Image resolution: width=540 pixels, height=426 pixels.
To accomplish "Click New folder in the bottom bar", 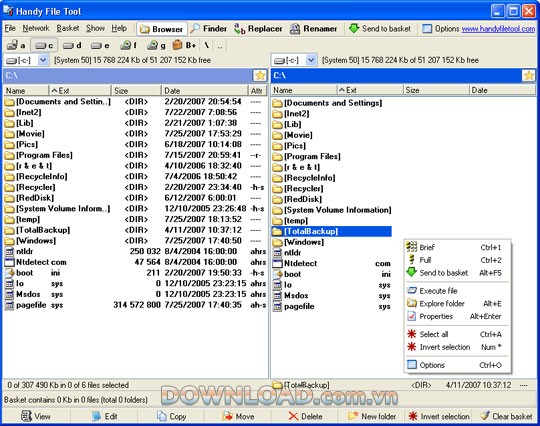I will click(x=372, y=416).
